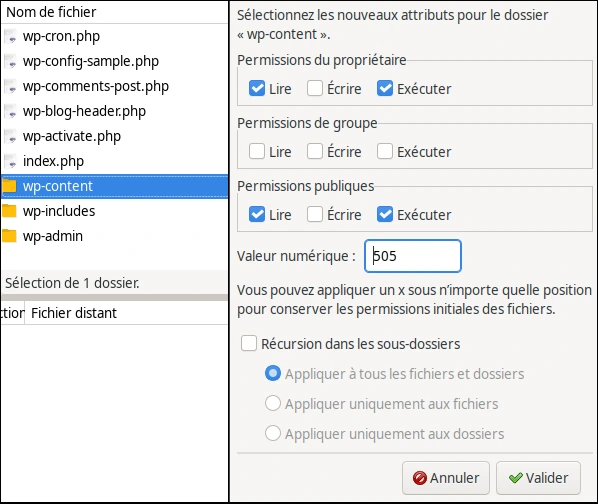Enable owner Écrire permission checkbox
Image resolution: width=598 pixels, height=504 pixels.
pyautogui.click(x=315, y=88)
